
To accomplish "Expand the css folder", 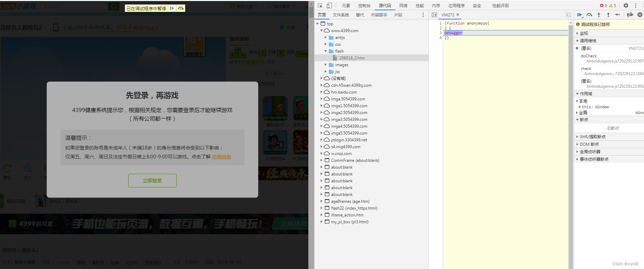I will click(325, 44).
